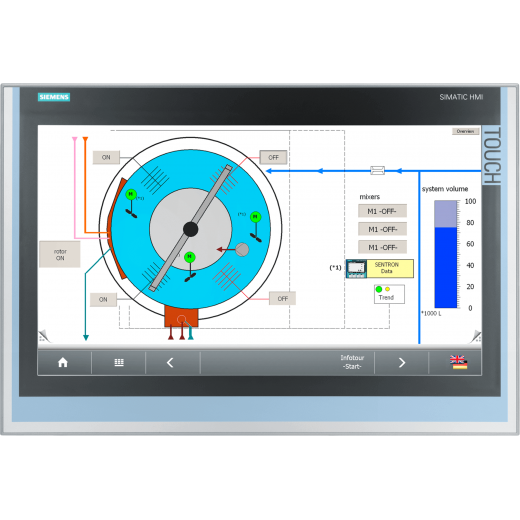Click the lower right OFF button
Image resolution: width=520 pixels, height=520 pixels.
point(282,299)
